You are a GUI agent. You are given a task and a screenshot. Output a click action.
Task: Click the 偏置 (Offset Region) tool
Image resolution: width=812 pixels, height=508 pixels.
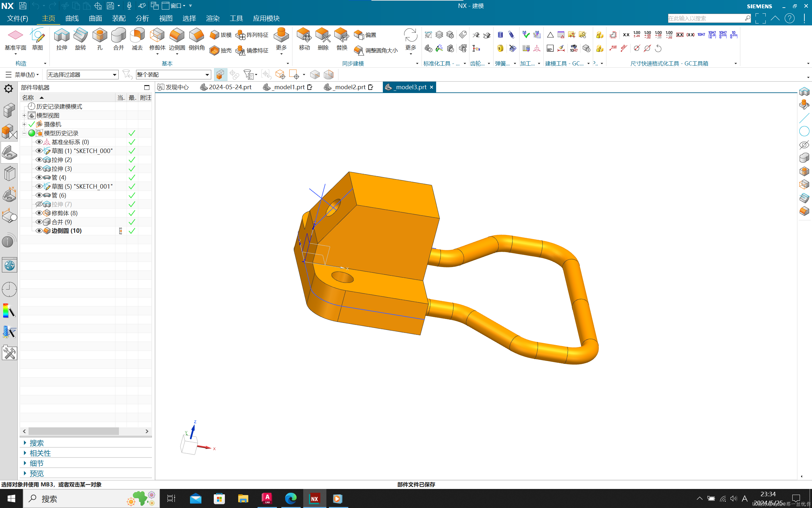(365, 35)
